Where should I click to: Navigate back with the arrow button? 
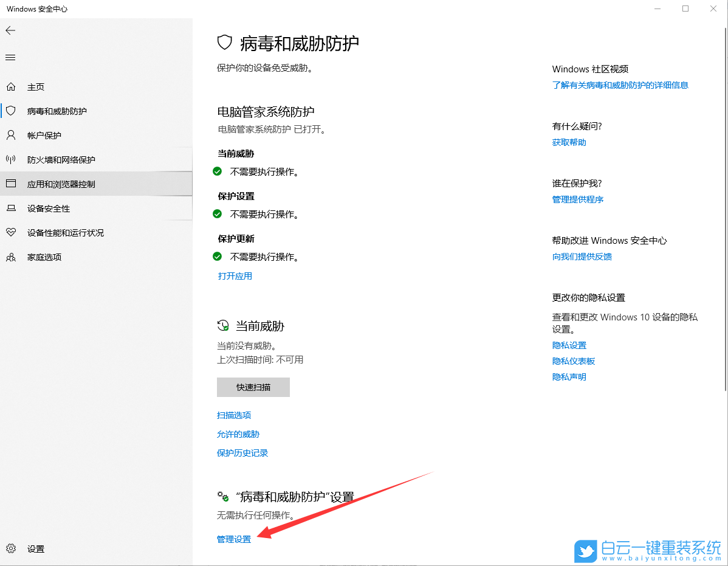(10, 30)
